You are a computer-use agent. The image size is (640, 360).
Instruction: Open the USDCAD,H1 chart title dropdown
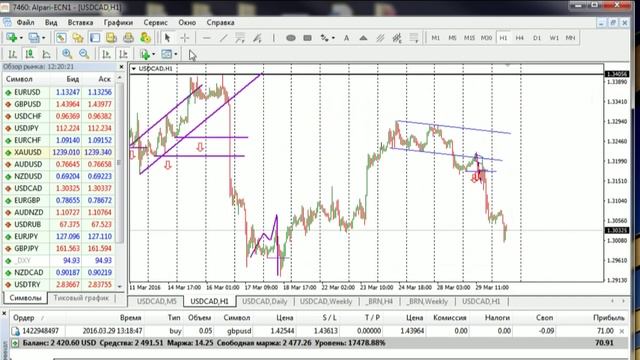point(133,69)
